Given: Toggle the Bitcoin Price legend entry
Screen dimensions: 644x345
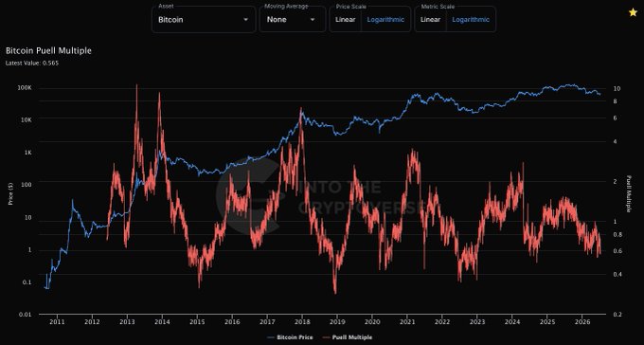Looking at the screenshot, I should coord(289,337).
